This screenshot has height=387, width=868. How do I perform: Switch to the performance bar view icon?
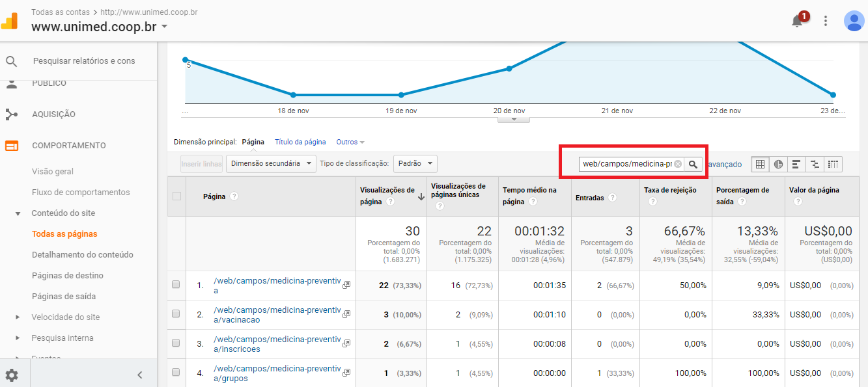pos(796,165)
